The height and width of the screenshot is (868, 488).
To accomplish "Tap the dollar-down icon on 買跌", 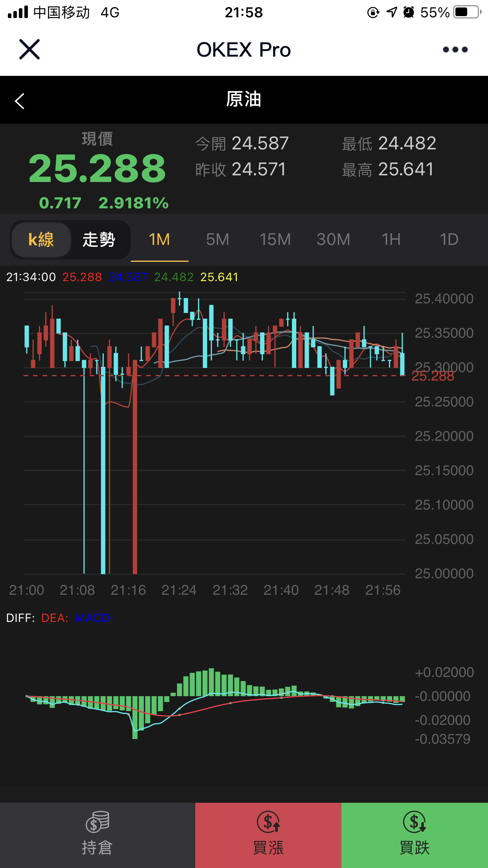I will (415, 822).
